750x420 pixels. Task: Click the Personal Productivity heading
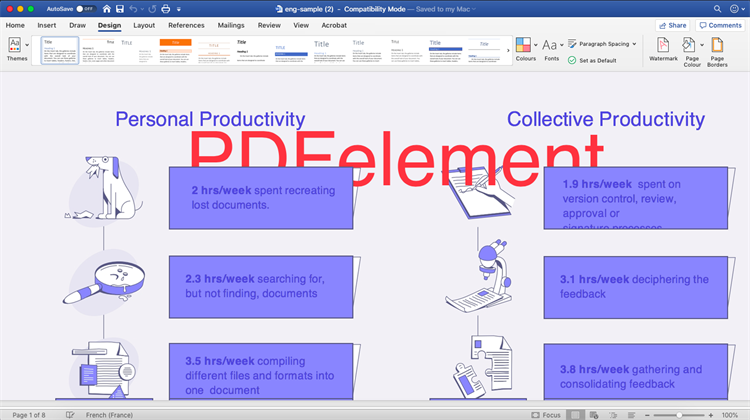pyautogui.click(x=210, y=119)
